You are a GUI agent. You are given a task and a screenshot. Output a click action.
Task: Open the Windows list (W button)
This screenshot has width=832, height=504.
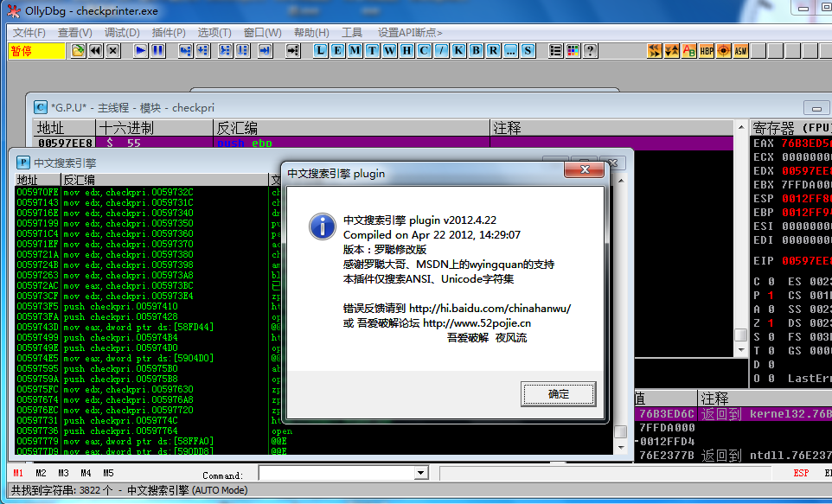[x=389, y=50]
